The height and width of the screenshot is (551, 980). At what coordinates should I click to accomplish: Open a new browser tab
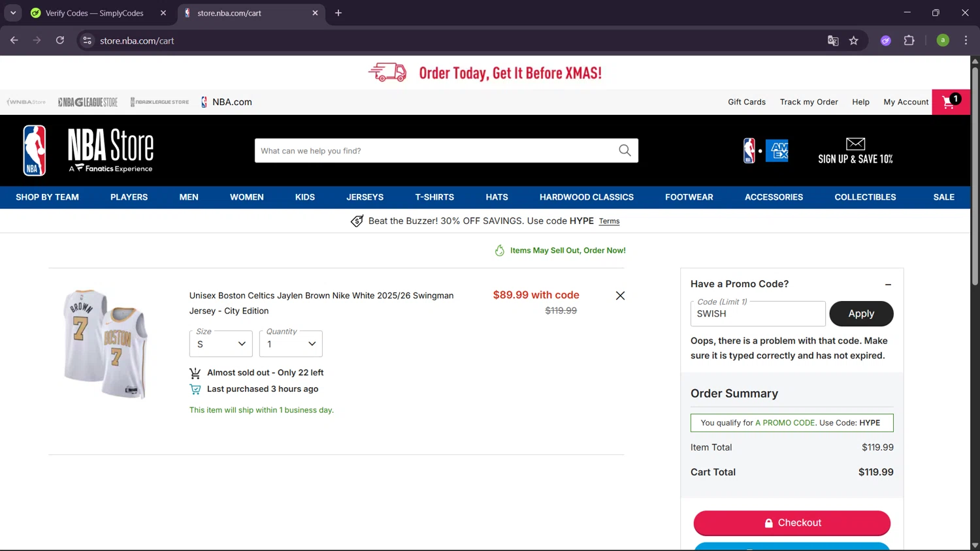point(338,13)
